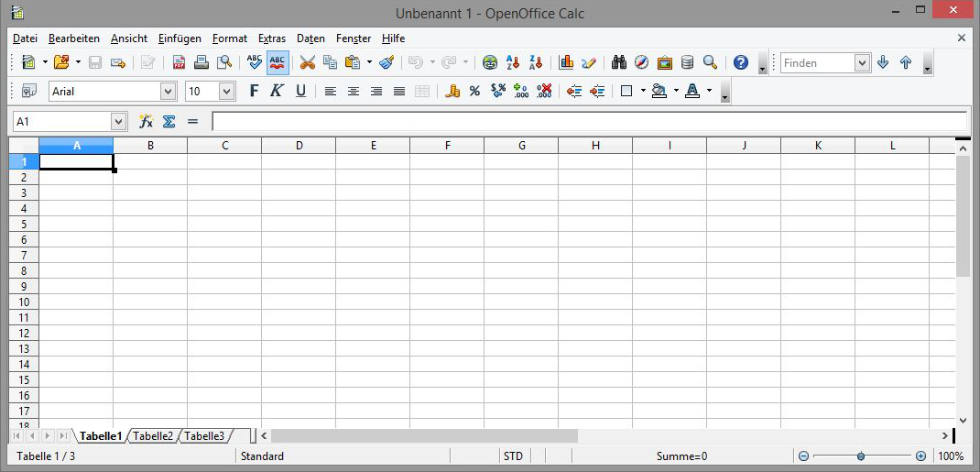Click the Function Wizard icon
Screen dimensions: 980x472
(x=146, y=121)
